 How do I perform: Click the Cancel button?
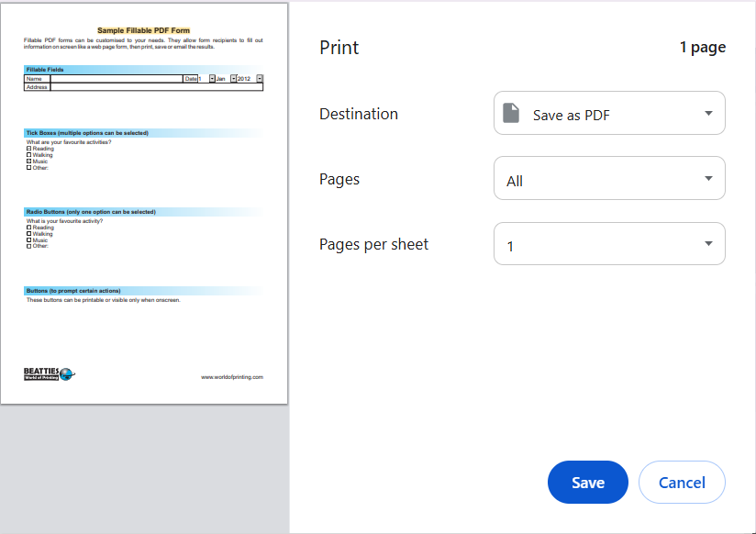[x=682, y=482]
